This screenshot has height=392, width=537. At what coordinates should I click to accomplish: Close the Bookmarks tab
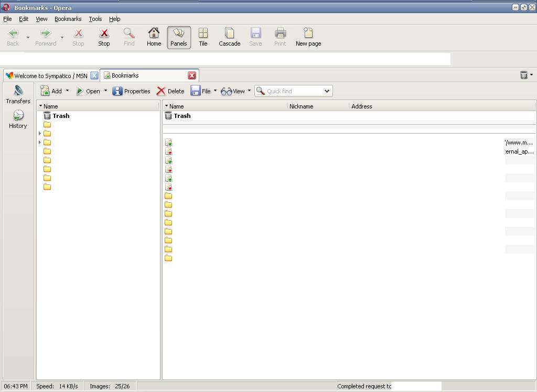[192, 75]
